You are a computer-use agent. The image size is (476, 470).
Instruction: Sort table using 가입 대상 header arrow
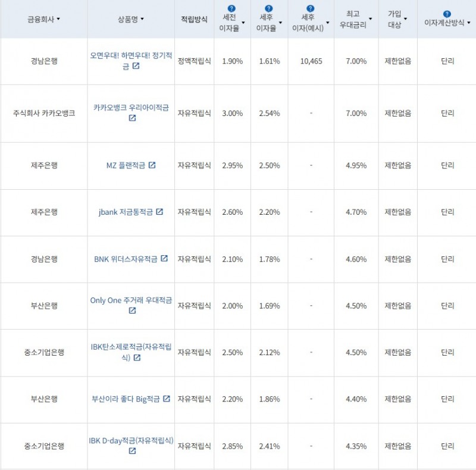coord(405,19)
